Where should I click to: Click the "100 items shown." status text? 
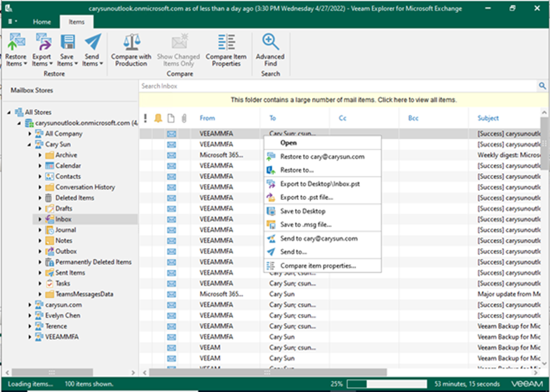pyautogui.click(x=89, y=384)
